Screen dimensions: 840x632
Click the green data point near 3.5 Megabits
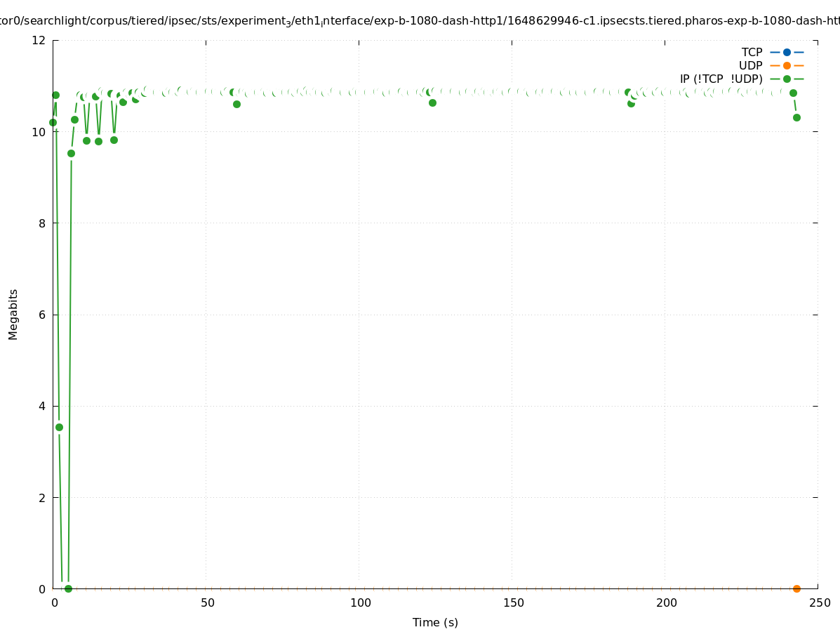point(59,427)
